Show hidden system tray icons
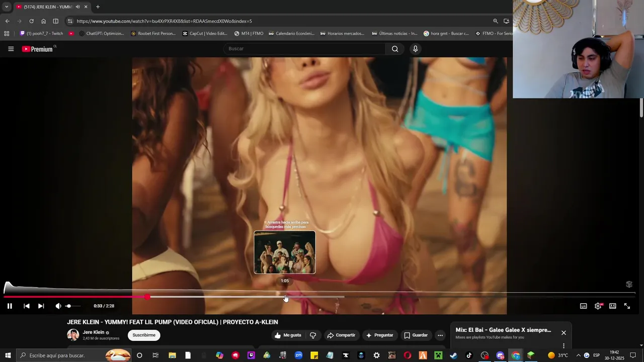The image size is (644, 362). (578, 355)
